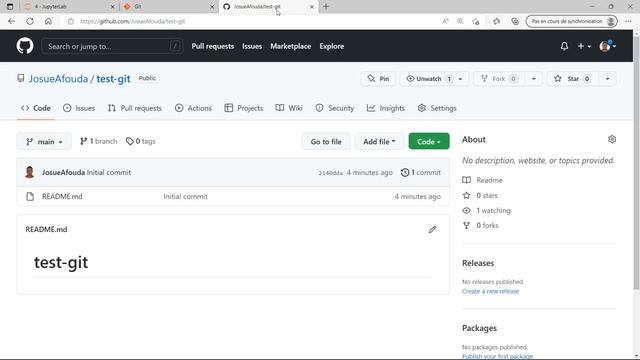640x360 pixels.
Task: Open the Releases heading link
Action: click(x=478, y=263)
